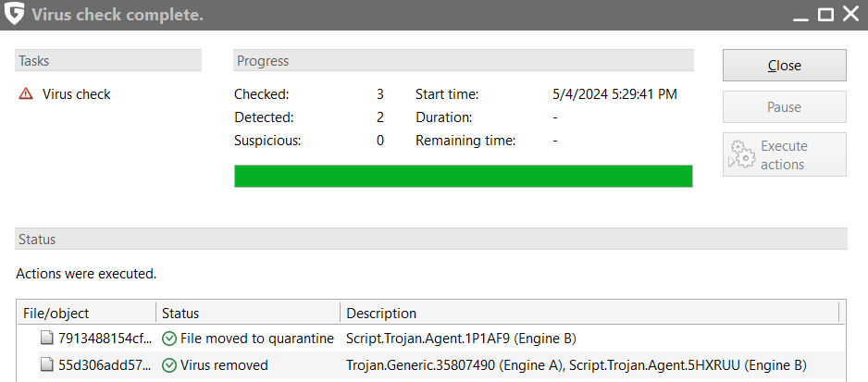Click the Pause button
The height and width of the screenshot is (382, 868).
pyautogui.click(x=785, y=107)
